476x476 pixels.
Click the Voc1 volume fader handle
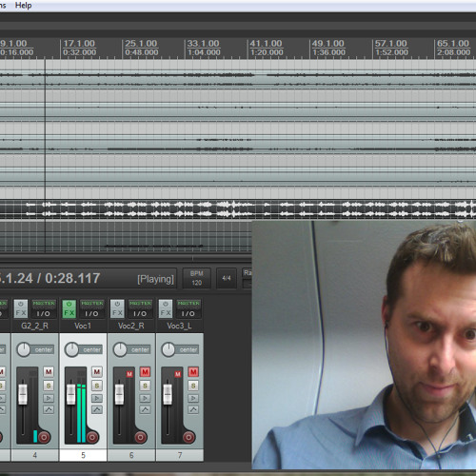click(71, 394)
